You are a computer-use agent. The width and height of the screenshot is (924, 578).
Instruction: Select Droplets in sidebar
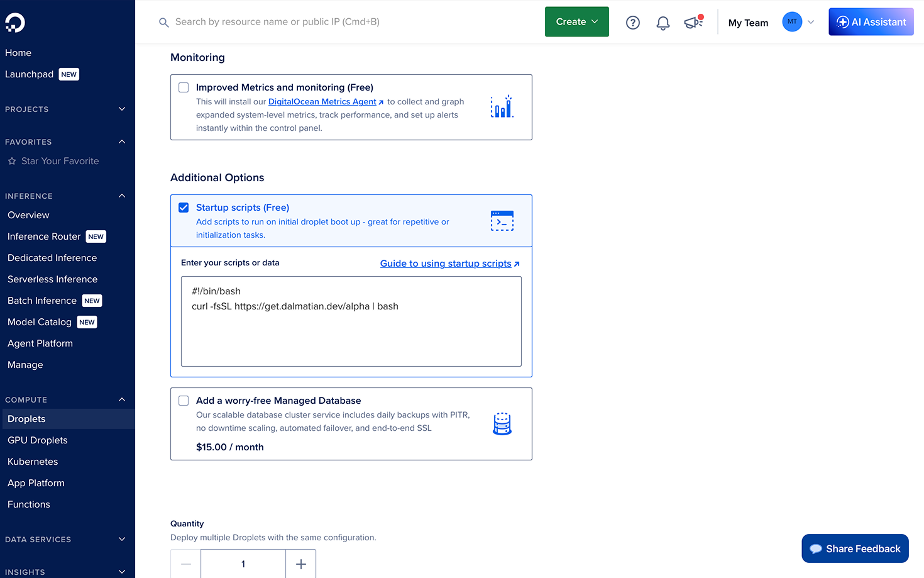point(67,419)
